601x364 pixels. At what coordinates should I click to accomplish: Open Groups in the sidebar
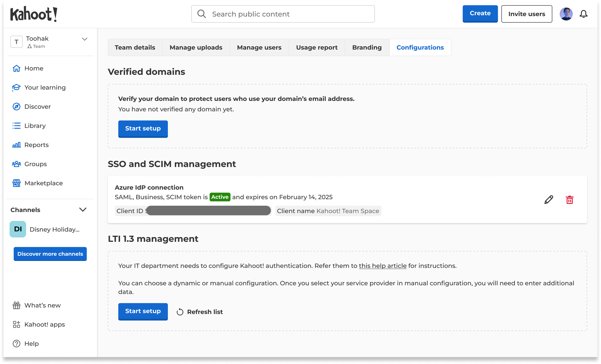coord(36,164)
